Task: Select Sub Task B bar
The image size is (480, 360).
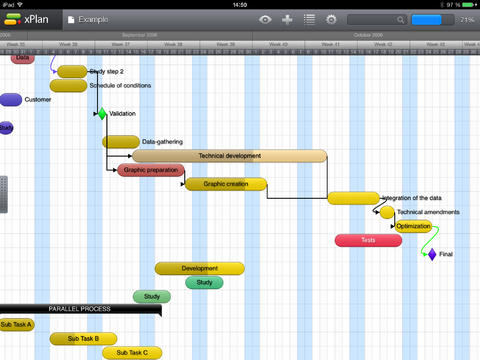Action: coord(83,339)
